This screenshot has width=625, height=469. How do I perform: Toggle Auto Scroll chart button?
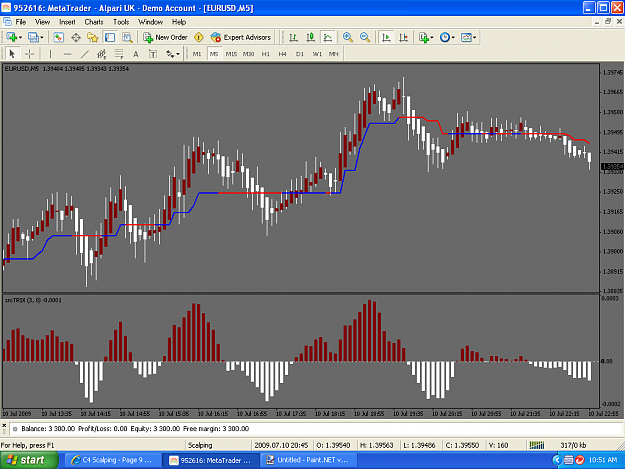[386, 37]
